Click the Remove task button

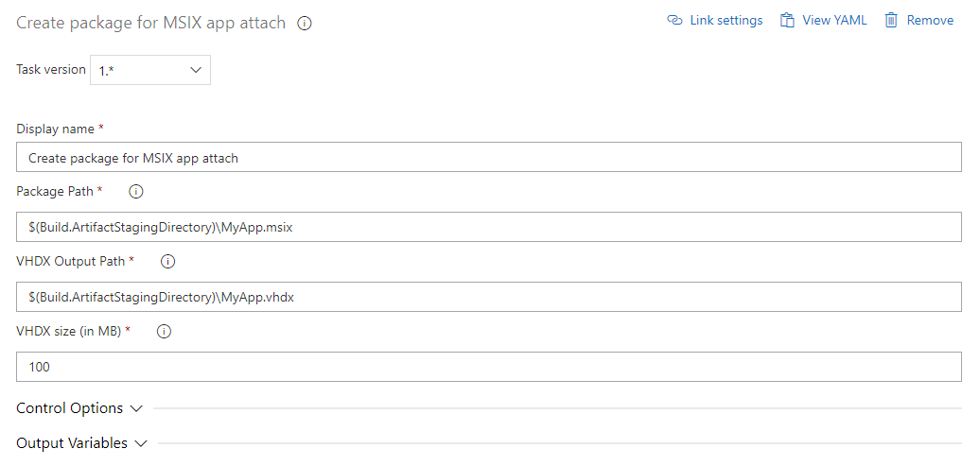919,20
